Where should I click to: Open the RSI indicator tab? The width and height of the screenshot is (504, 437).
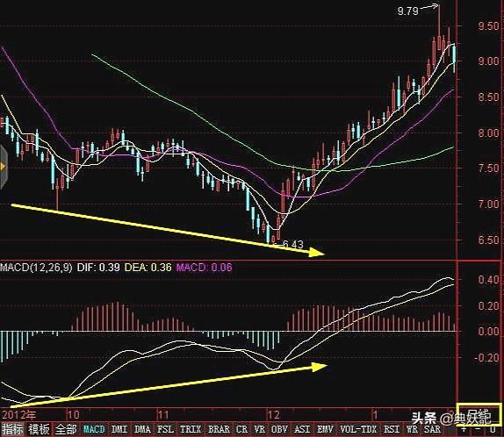pos(391,429)
